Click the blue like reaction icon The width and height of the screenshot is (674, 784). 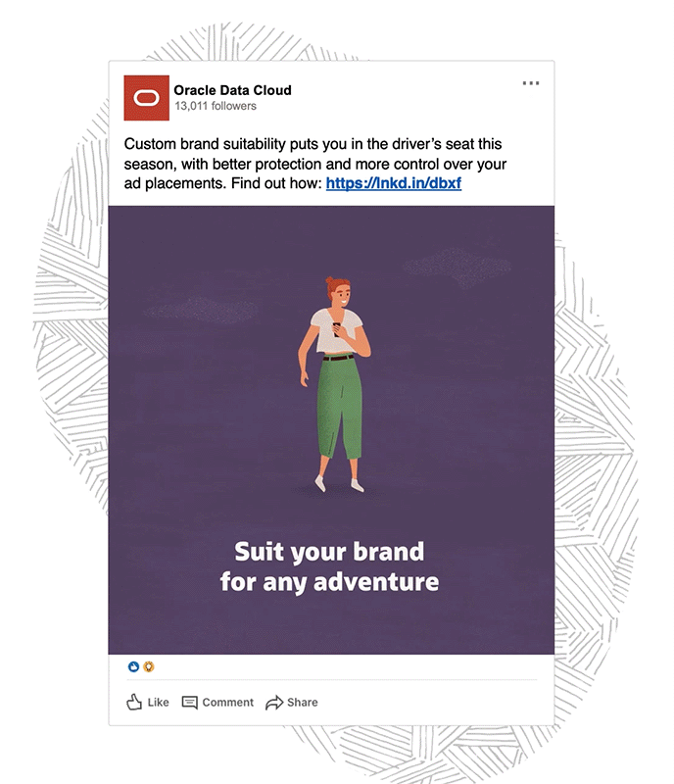tap(133, 666)
